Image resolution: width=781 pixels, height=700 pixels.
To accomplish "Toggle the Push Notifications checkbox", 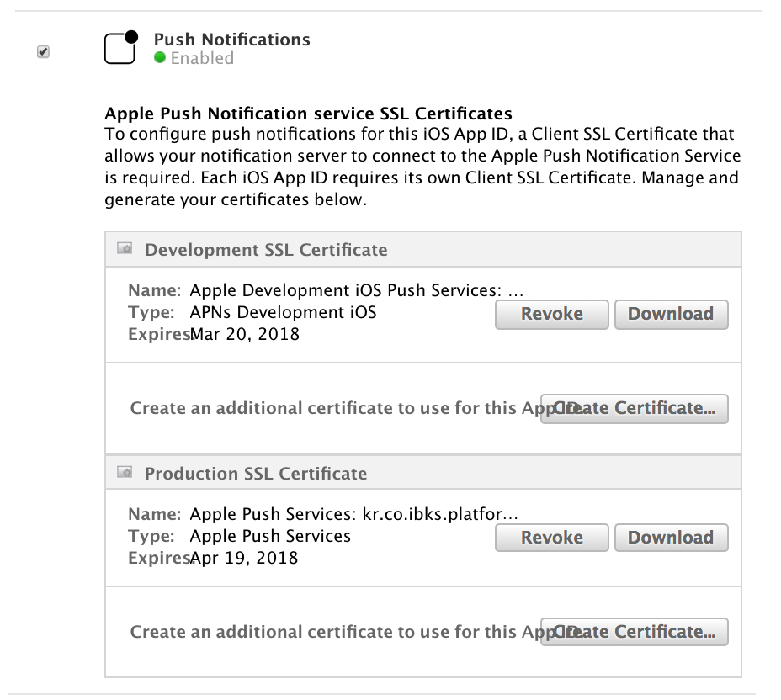I will coord(43,52).
